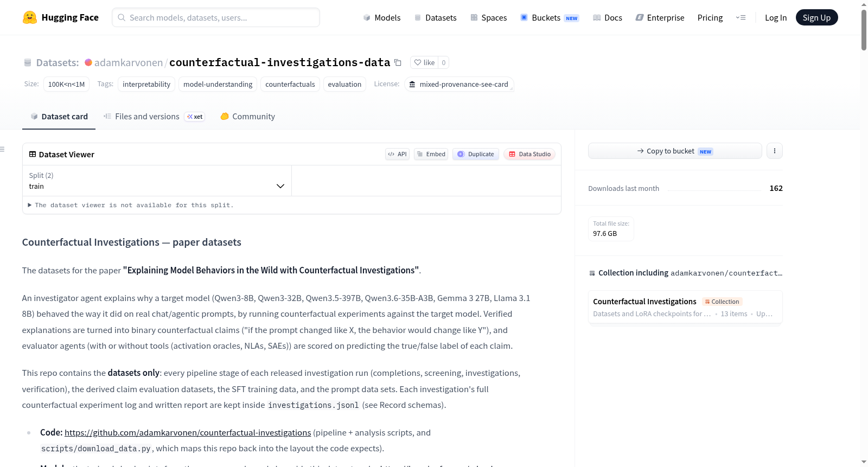Open the Dataset Viewer heading icon
The image size is (868, 467).
coord(33,154)
